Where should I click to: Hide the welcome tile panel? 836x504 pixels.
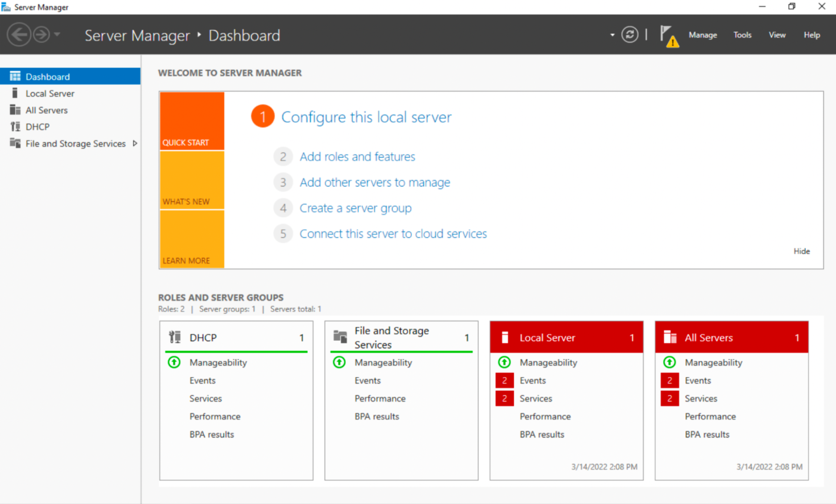pyautogui.click(x=801, y=251)
